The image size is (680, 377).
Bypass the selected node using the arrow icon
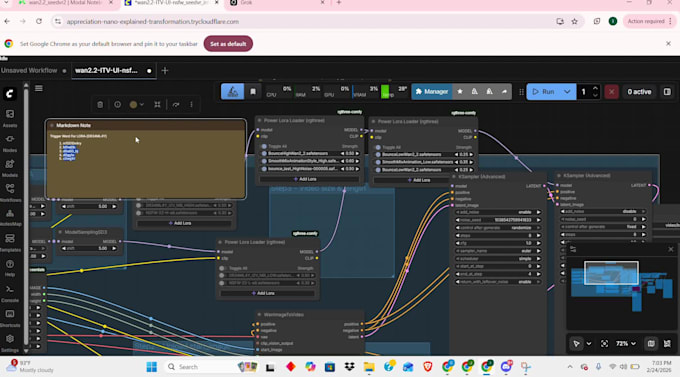point(176,105)
